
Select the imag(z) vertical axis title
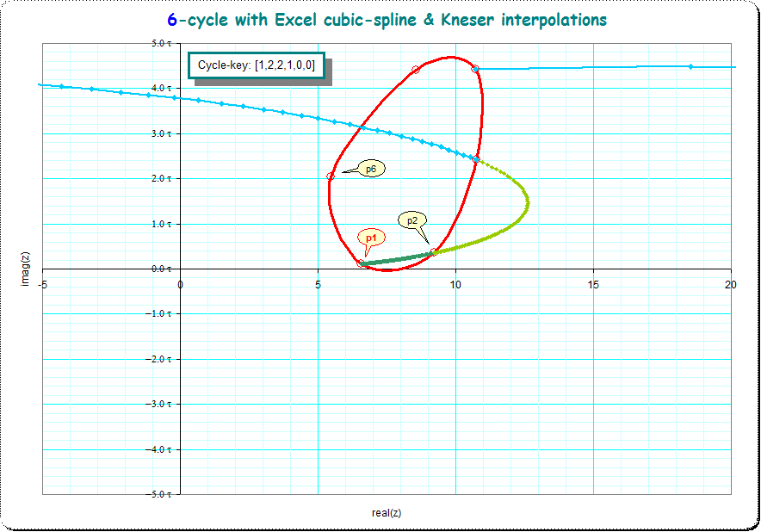coord(26,268)
